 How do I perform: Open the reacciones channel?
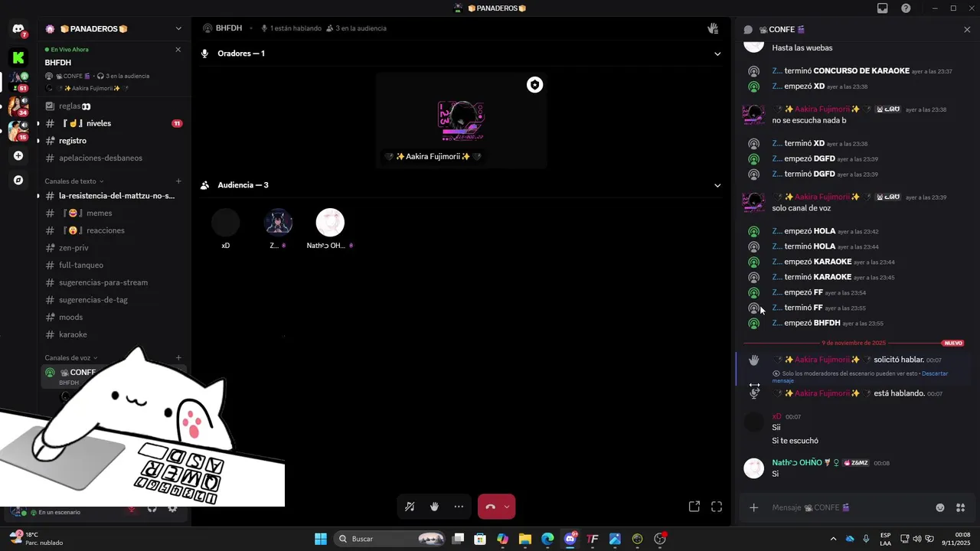click(x=113, y=230)
